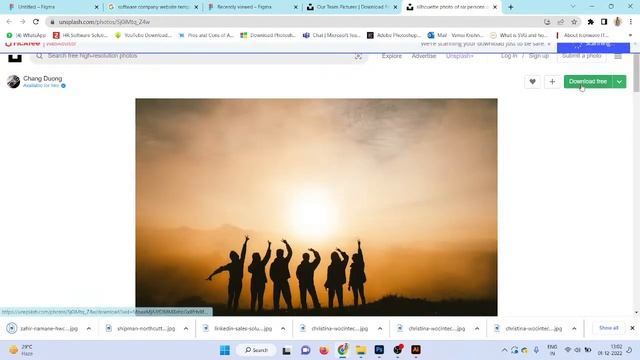Show hidden system tray icons
This screenshot has width=640, height=360.
504,350
